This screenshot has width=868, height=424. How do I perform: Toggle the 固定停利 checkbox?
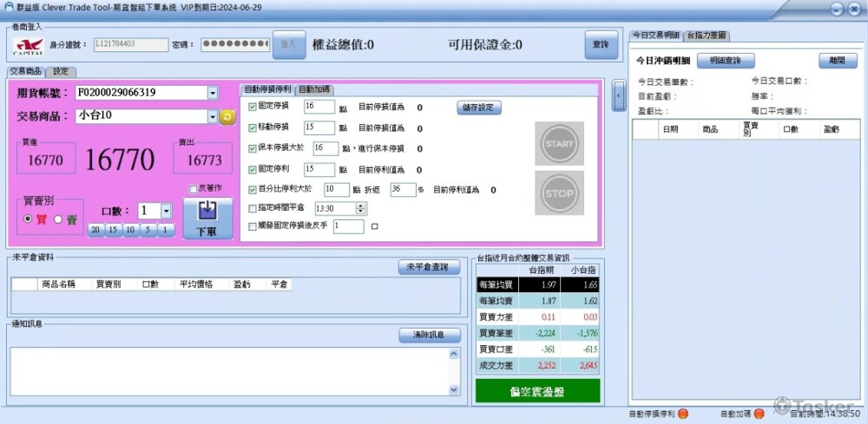(x=253, y=169)
